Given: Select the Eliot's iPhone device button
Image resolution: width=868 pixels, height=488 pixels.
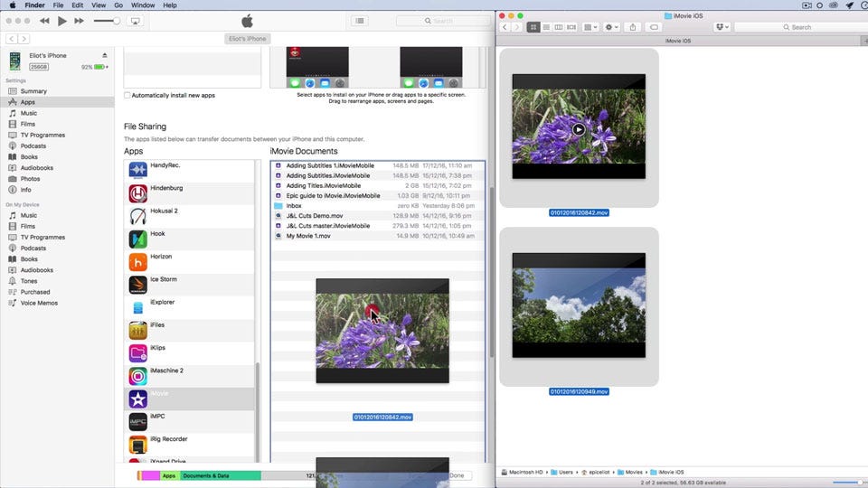Looking at the screenshot, I should [248, 39].
